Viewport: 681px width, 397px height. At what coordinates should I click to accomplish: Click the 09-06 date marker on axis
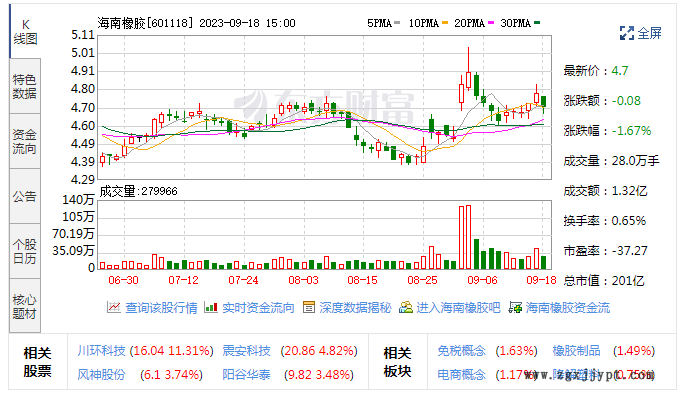click(x=482, y=280)
